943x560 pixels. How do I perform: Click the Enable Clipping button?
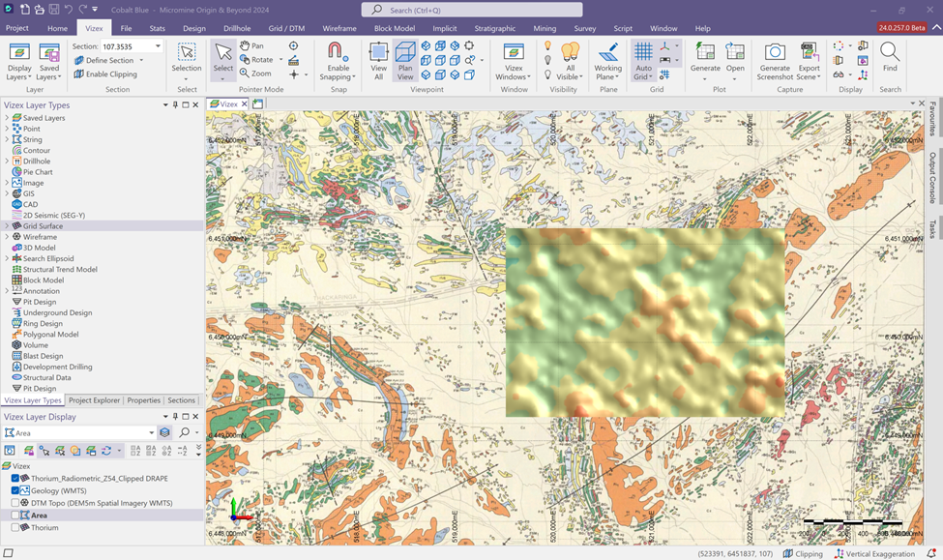tap(104, 74)
